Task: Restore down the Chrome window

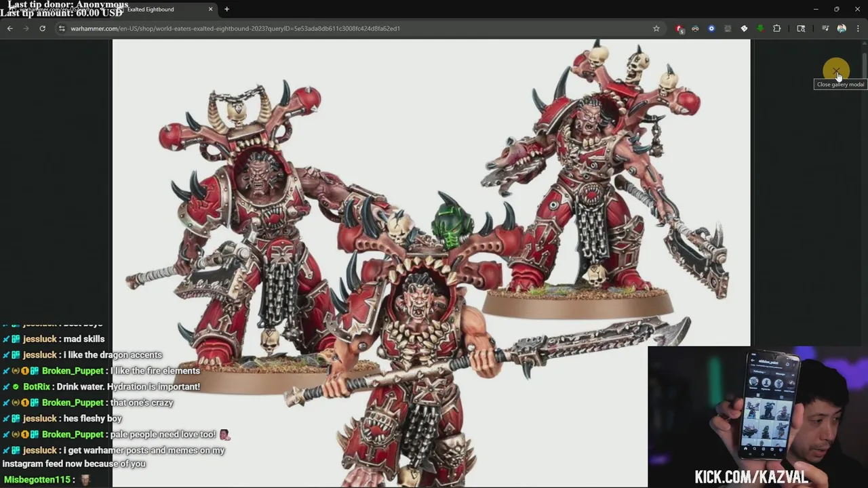Action: tap(837, 9)
